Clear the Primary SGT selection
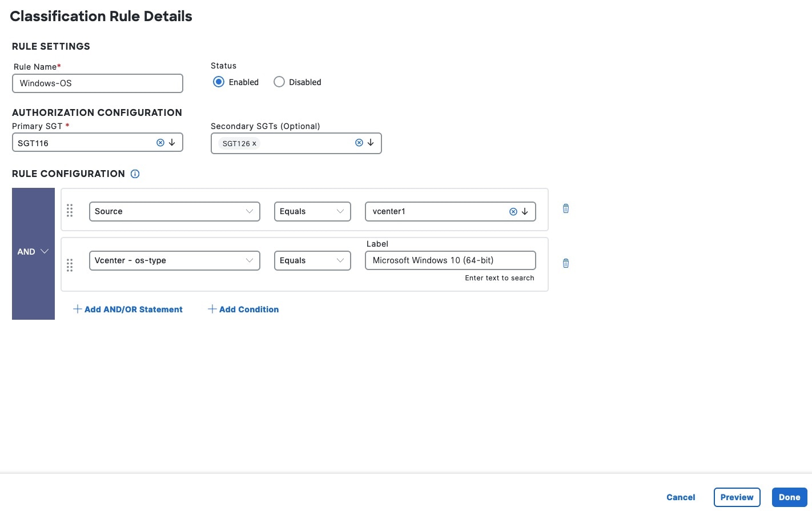812x511 pixels. (x=160, y=143)
